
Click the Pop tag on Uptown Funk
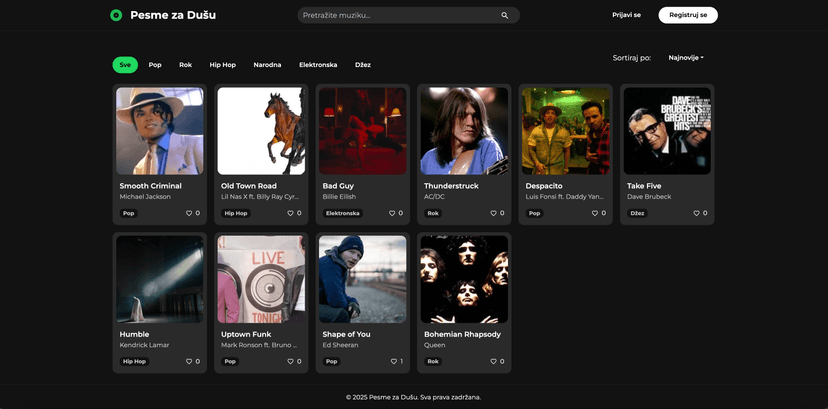point(230,362)
